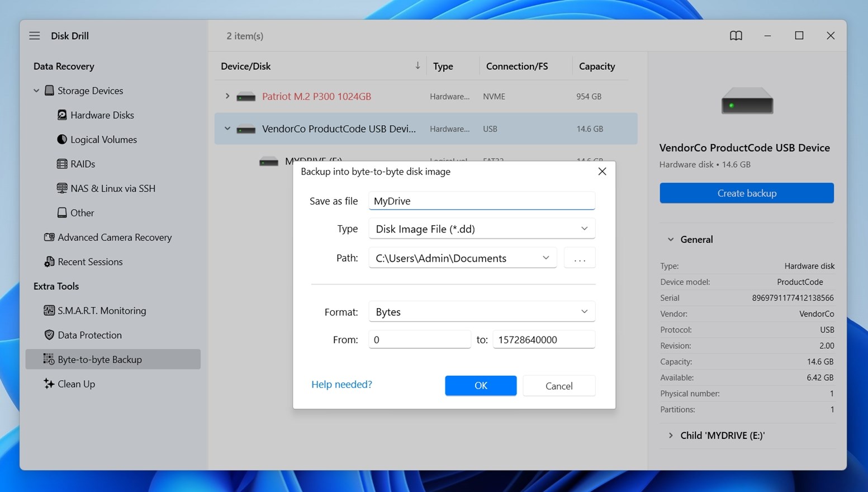Click the Patriot M.2 drive icon
The width and height of the screenshot is (868, 492).
246,97
